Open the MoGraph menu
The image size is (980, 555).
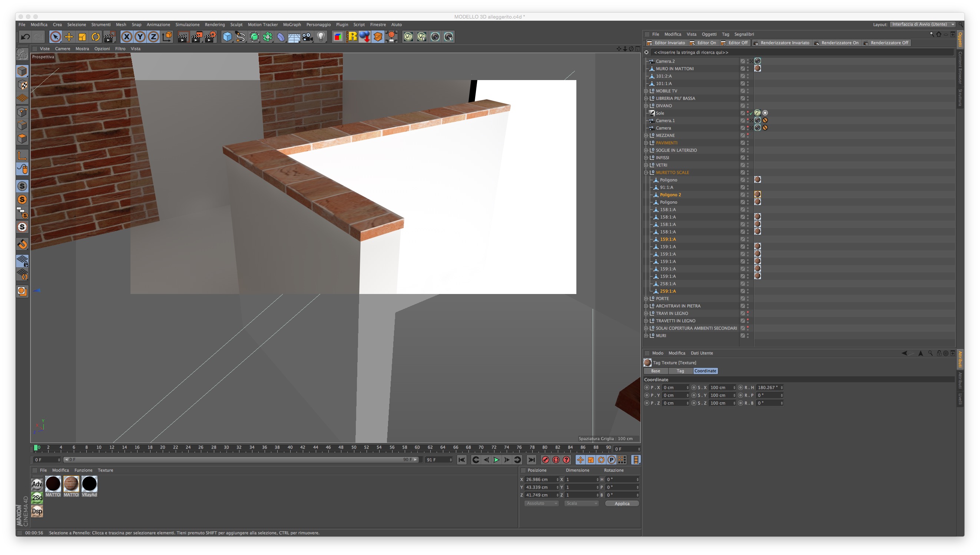291,24
